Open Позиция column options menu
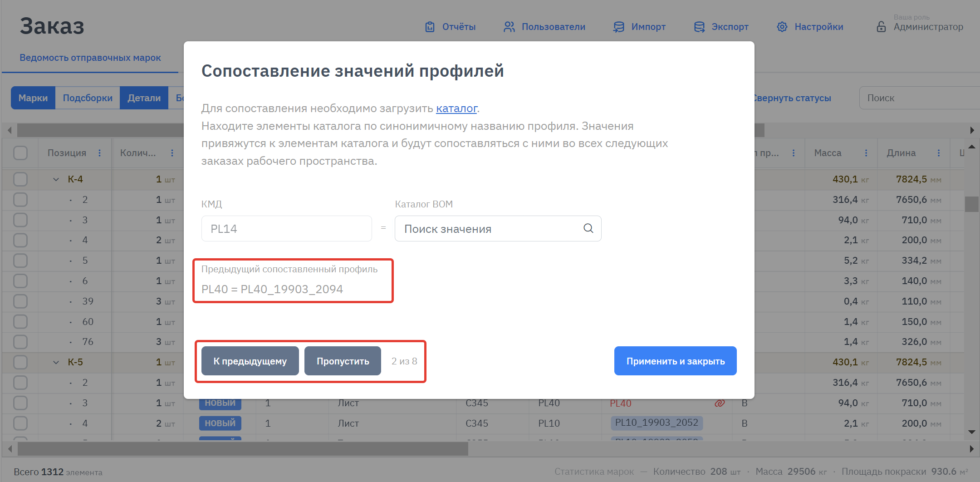 (x=100, y=153)
